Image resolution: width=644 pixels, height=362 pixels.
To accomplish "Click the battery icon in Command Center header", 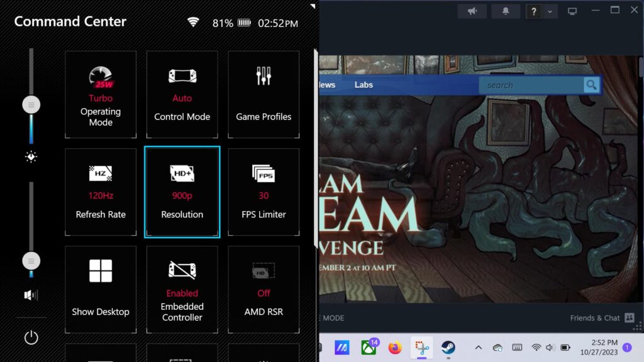I will click(x=244, y=23).
